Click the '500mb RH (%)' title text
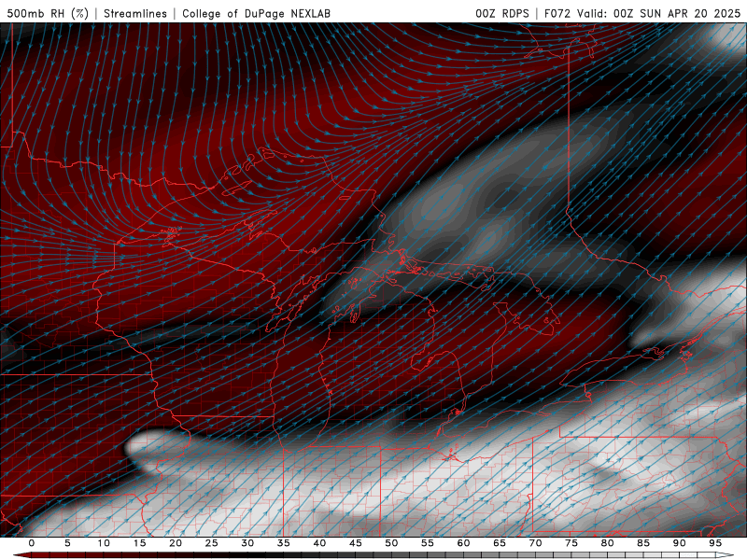 tap(48, 13)
